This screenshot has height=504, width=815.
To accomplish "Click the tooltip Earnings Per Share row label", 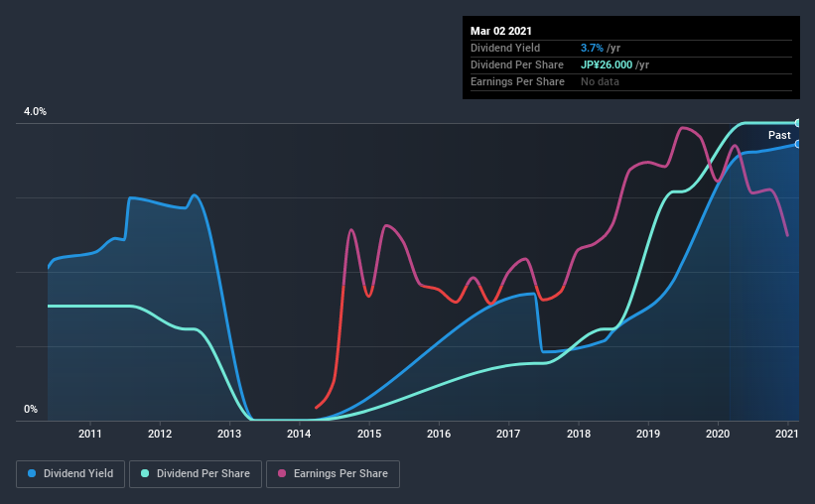I will (517, 81).
